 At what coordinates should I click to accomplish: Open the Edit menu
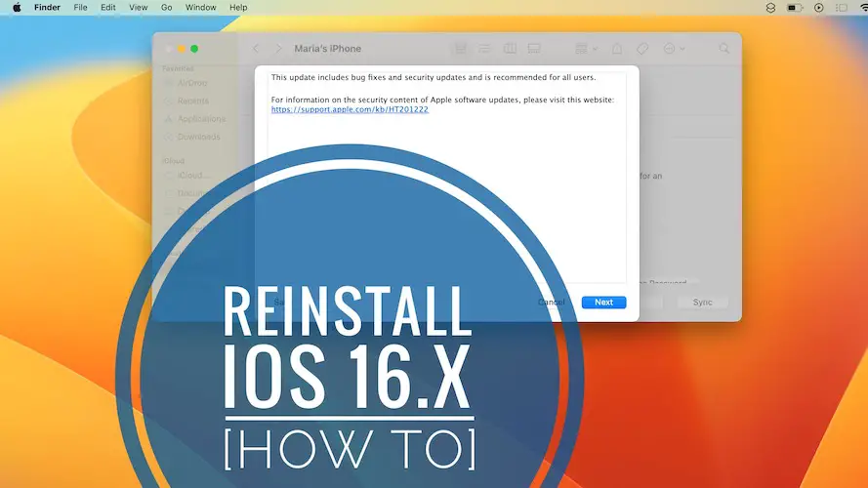(x=108, y=8)
